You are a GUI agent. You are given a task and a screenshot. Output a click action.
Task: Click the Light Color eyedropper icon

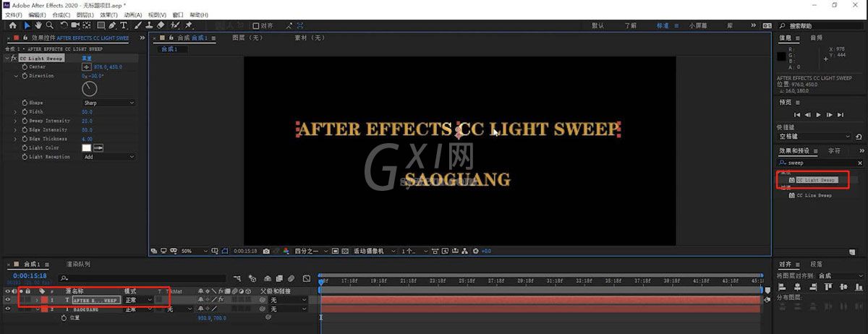[98, 147]
